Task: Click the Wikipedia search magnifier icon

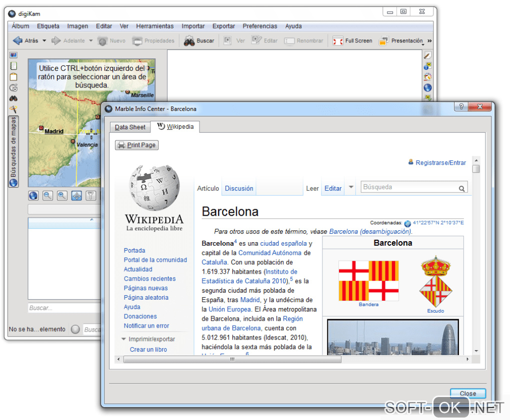Action: pos(461,188)
